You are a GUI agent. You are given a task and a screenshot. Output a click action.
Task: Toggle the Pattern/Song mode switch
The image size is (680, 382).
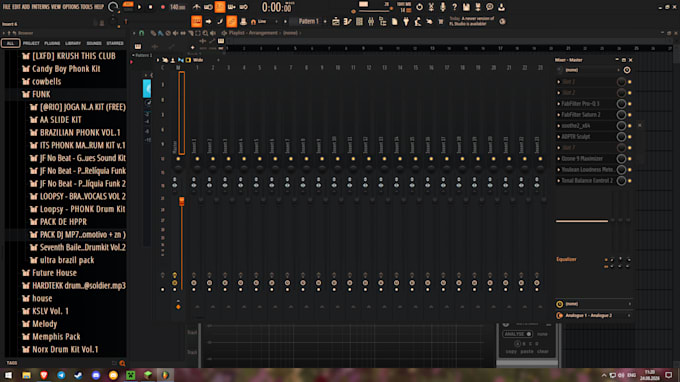pyautogui.click(x=128, y=7)
